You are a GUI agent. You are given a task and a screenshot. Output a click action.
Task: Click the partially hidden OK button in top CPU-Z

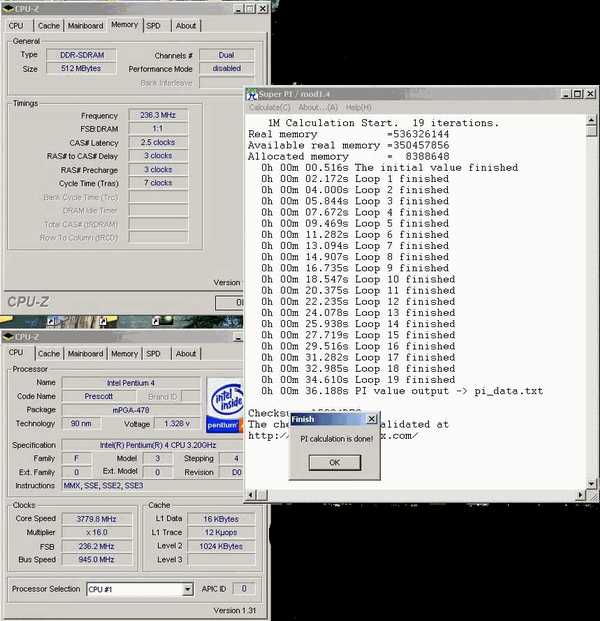[230, 303]
